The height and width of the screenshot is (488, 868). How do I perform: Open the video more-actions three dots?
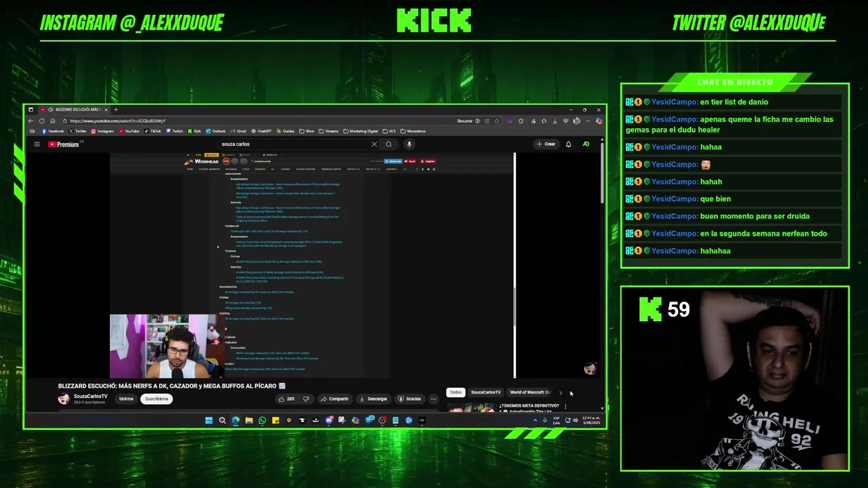click(433, 399)
